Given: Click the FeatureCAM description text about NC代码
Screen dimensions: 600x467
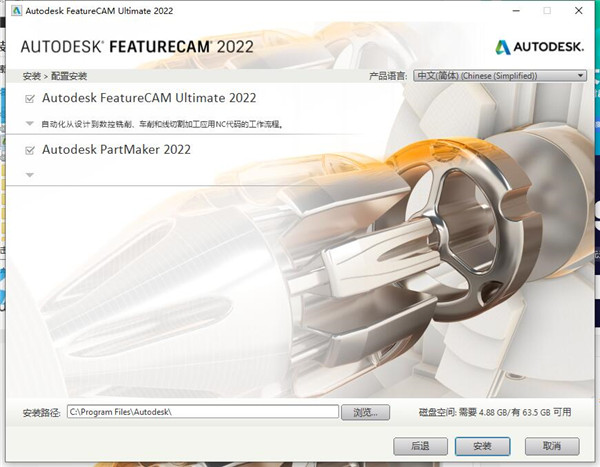Looking at the screenshot, I should [162, 124].
